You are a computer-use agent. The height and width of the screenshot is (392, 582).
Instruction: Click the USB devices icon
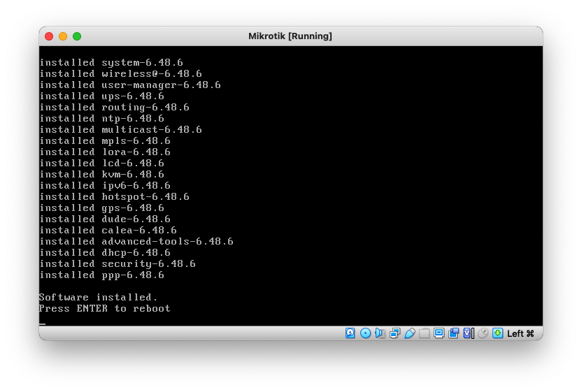click(x=409, y=333)
